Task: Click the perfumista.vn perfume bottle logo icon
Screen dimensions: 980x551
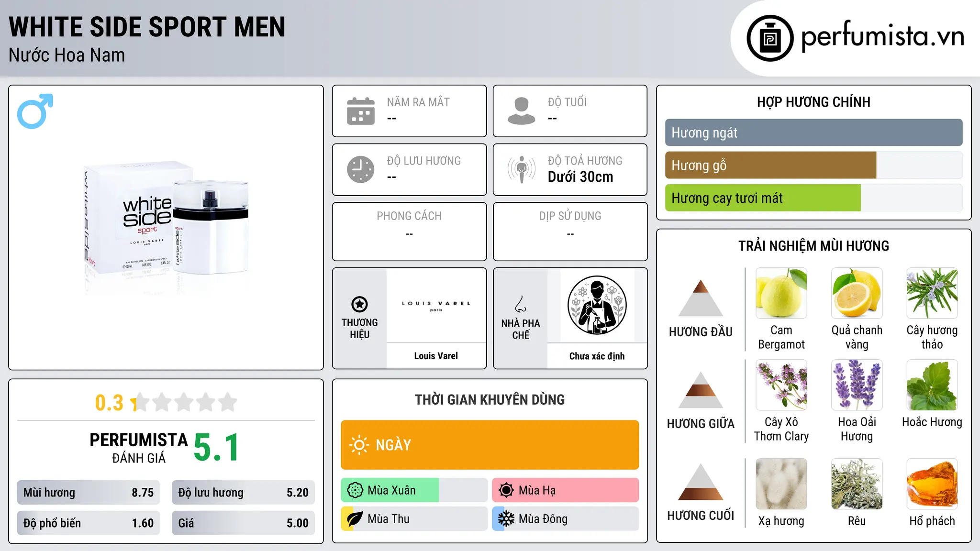Action: (x=770, y=38)
